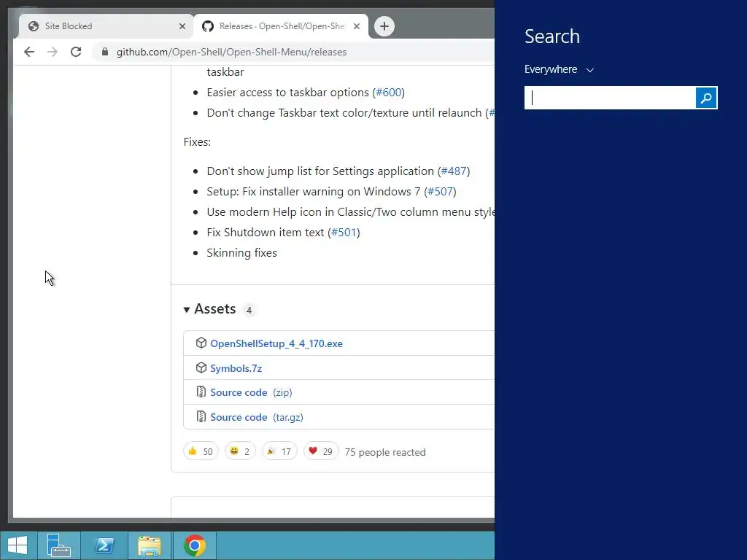Image resolution: width=747 pixels, height=560 pixels.
Task: Click the Windows Start button
Action: [18, 545]
